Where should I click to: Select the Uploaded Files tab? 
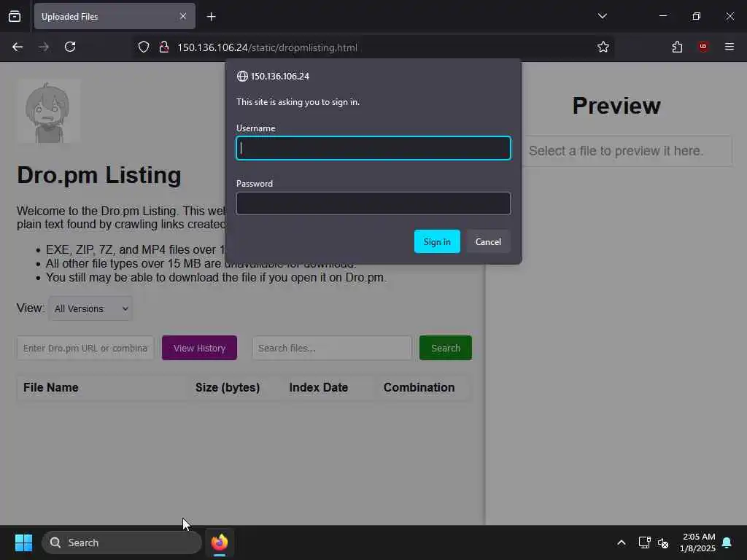tap(115, 16)
